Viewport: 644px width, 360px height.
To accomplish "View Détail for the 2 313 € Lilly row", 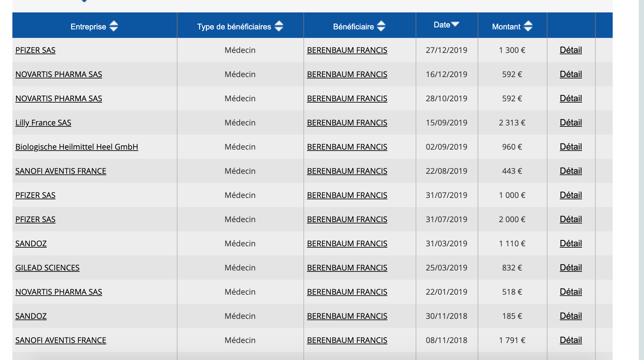I will coord(571,123).
